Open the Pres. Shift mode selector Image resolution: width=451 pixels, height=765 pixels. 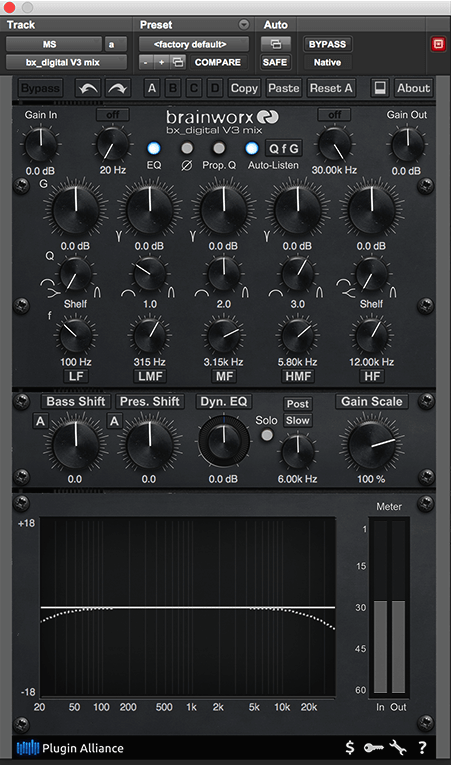(x=150, y=402)
